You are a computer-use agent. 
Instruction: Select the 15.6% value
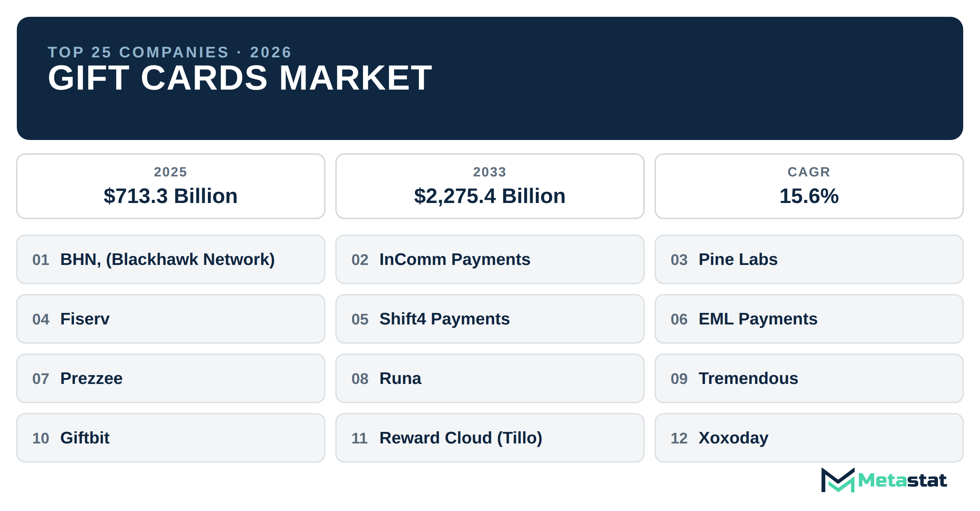pos(809,196)
